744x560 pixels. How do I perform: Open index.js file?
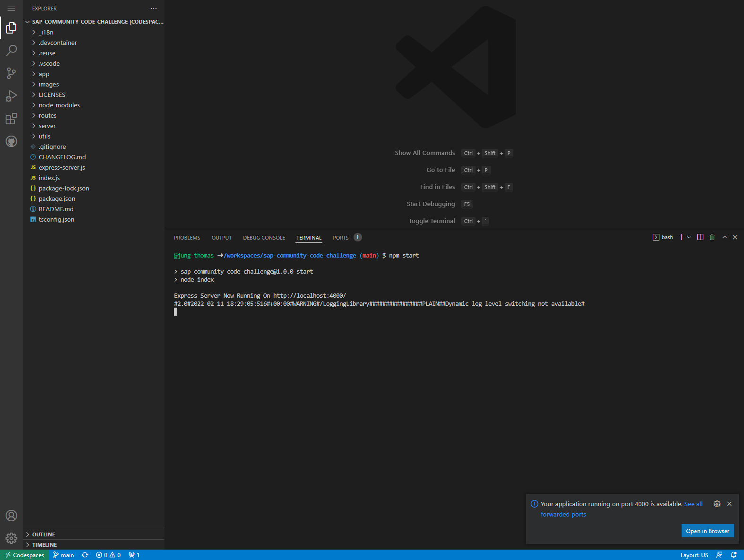[x=94, y=178]
